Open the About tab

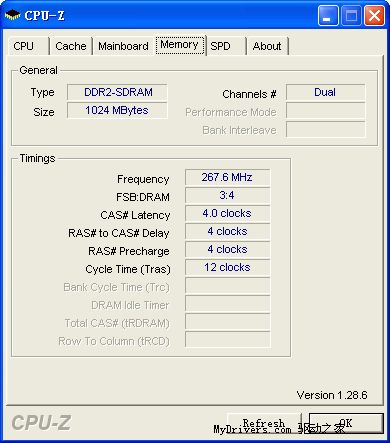(x=267, y=46)
